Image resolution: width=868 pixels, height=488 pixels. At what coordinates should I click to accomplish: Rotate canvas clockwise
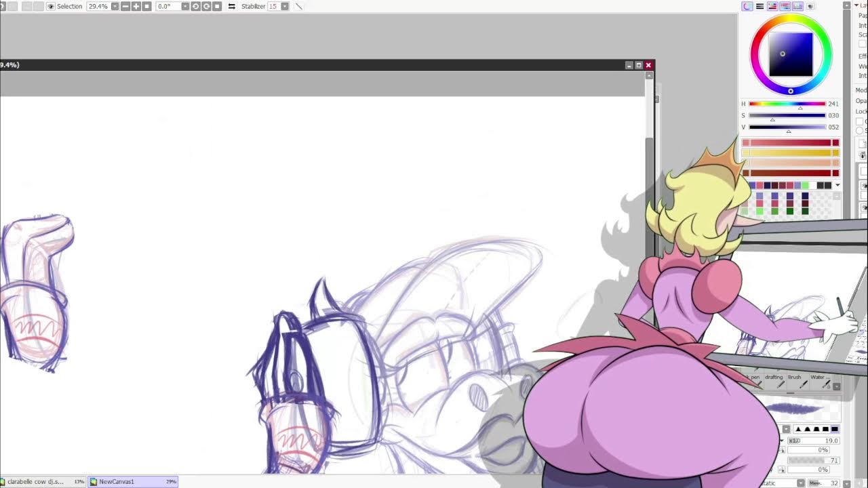206,6
